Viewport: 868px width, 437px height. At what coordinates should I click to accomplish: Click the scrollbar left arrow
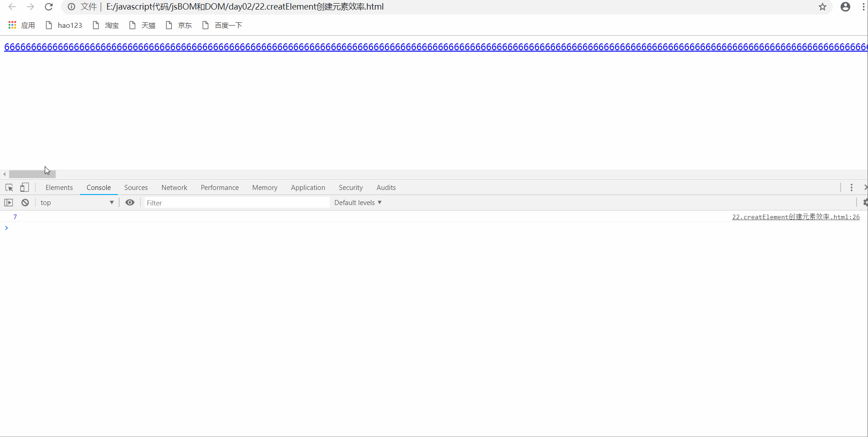(x=4, y=174)
